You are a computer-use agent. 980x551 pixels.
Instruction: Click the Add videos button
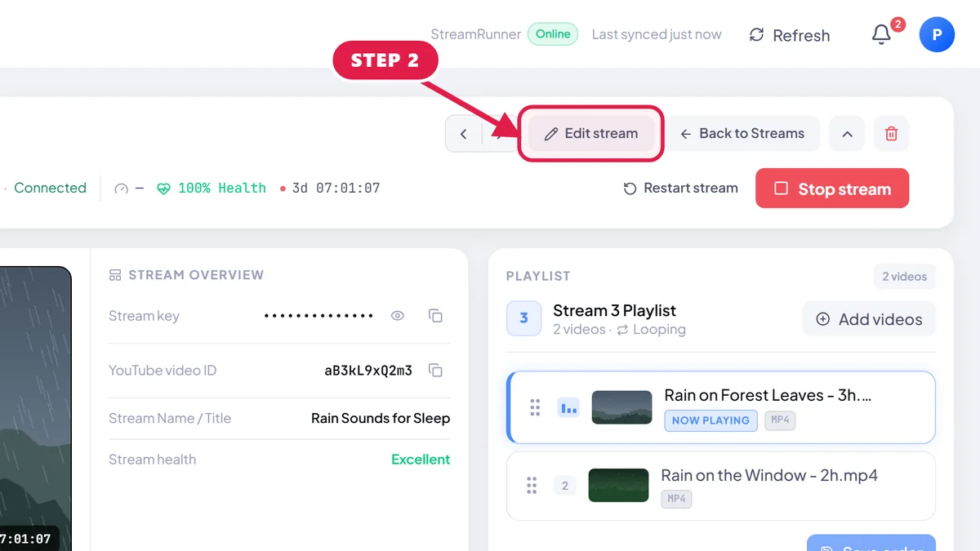869,319
